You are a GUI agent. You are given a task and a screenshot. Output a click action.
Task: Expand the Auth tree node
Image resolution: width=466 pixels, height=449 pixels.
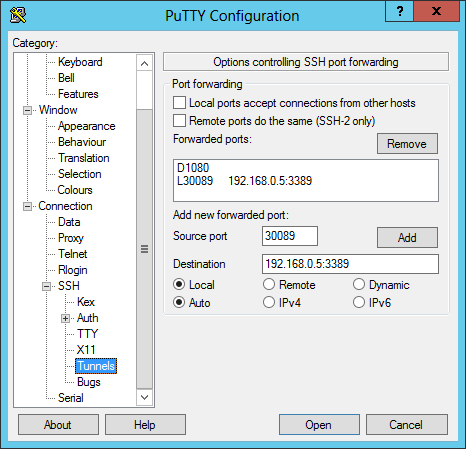65,318
